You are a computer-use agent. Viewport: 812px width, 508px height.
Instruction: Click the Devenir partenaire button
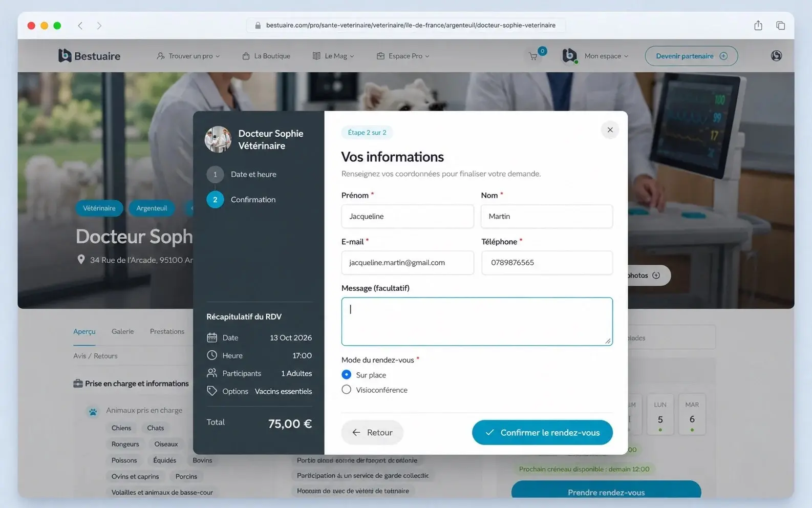691,56
